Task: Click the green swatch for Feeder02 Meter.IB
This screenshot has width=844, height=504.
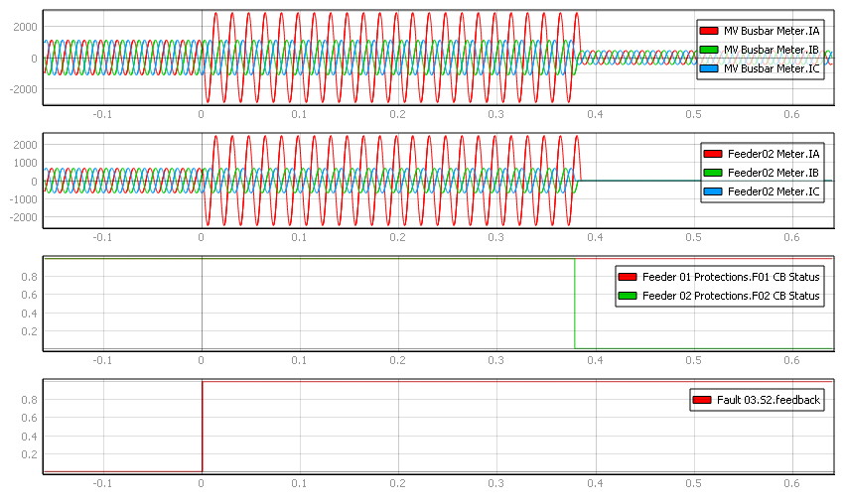Action: tap(712, 173)
